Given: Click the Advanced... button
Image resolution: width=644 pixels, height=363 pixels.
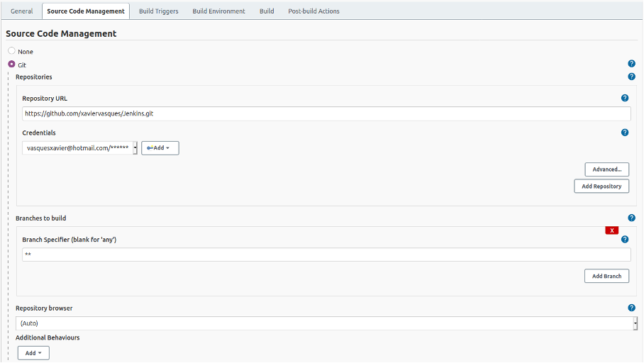Looking at the screenshot, I should coord(606,169).
